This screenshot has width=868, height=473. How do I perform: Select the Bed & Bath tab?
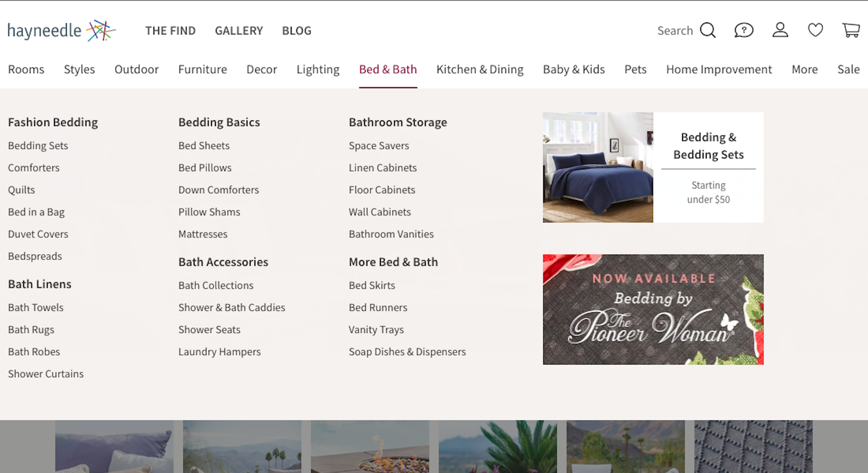click(388, 69)
